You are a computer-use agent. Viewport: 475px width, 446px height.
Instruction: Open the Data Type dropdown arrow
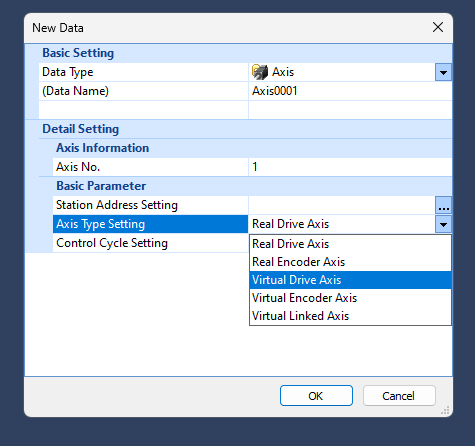coord(443,72)
